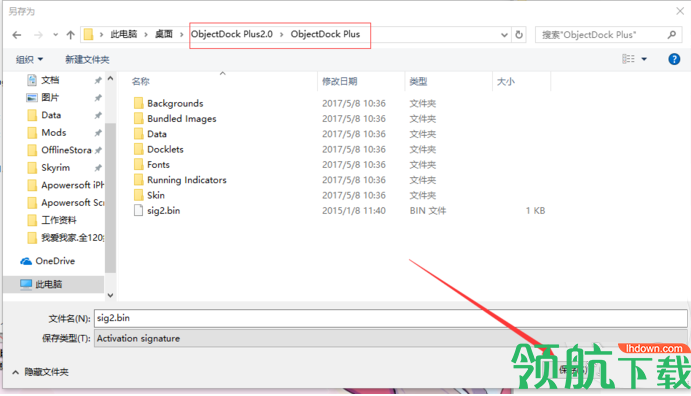Change view with the view icon
Viewport: 691px width, 396px height.
tap(628, 59)
